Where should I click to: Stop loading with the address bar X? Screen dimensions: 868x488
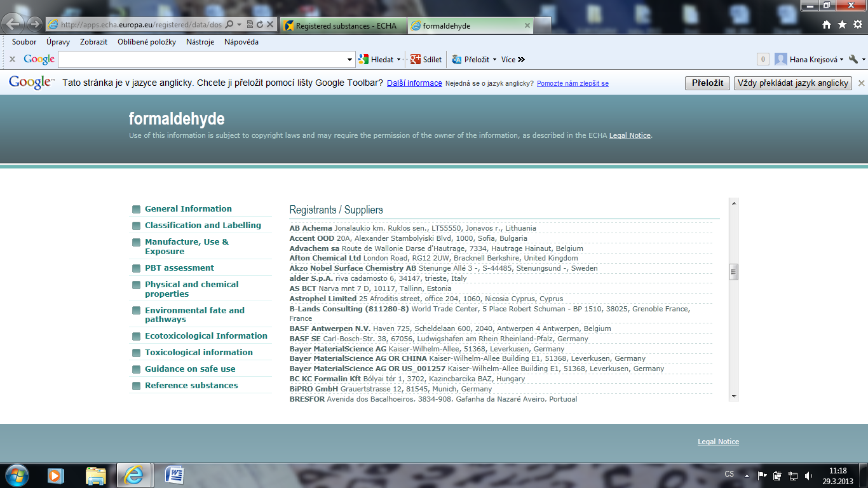[269, 25]
